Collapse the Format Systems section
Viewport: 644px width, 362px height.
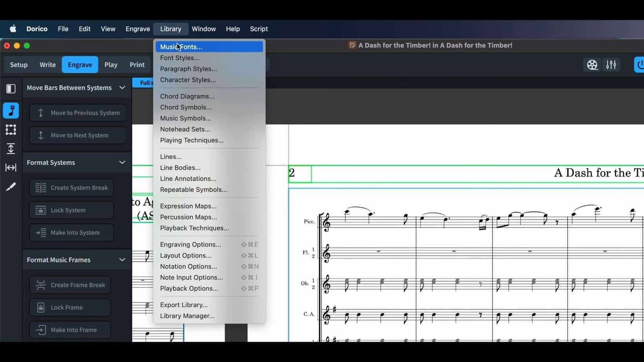[x=122, y=162]
